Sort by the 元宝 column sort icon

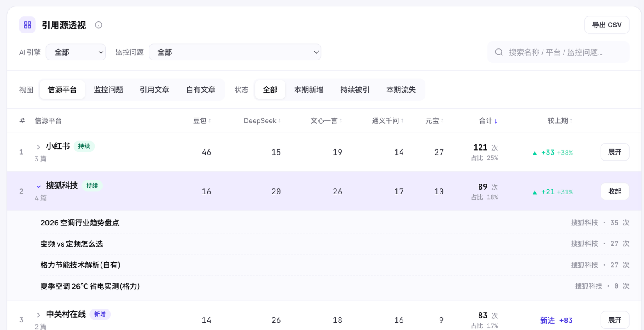coord(442,121)
